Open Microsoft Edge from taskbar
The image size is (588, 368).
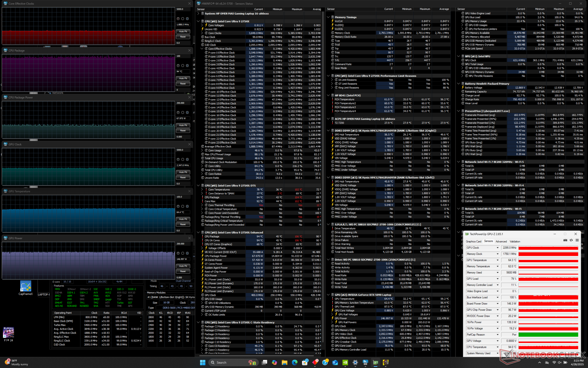point(295,362)
